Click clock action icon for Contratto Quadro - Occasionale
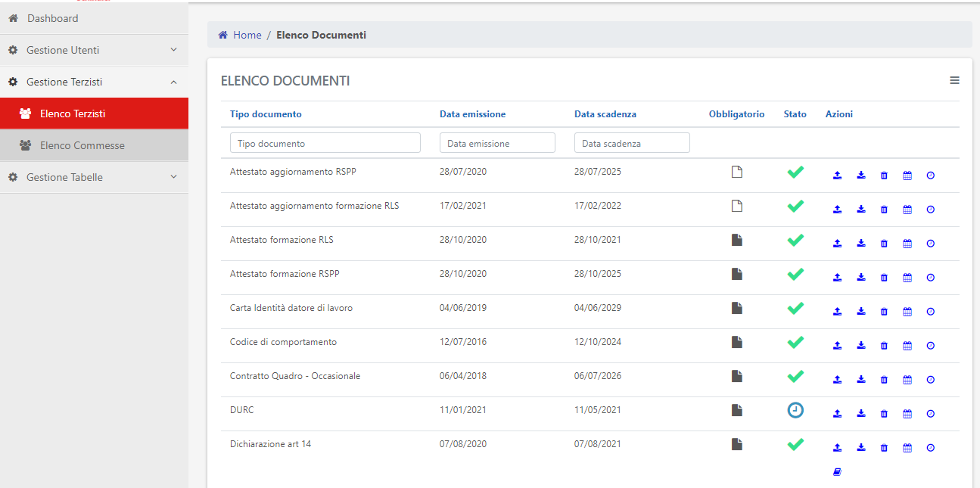Viewport: 980px width, 488px height. pos(931,380)
